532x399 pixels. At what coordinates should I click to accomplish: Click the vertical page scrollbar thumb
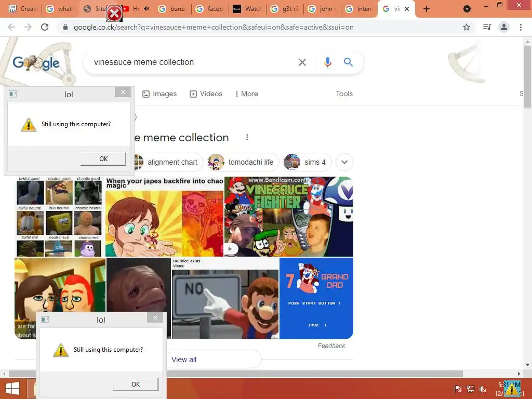point(527,77)
